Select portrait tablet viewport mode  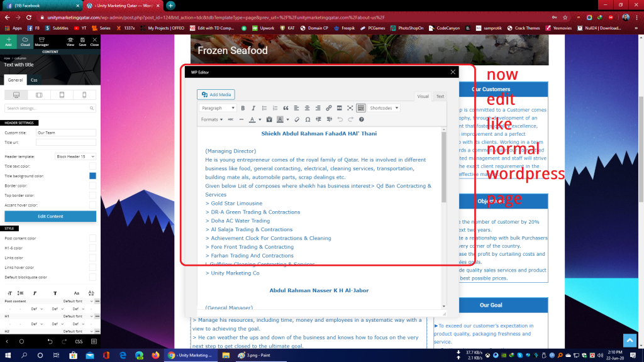(62, 95)
